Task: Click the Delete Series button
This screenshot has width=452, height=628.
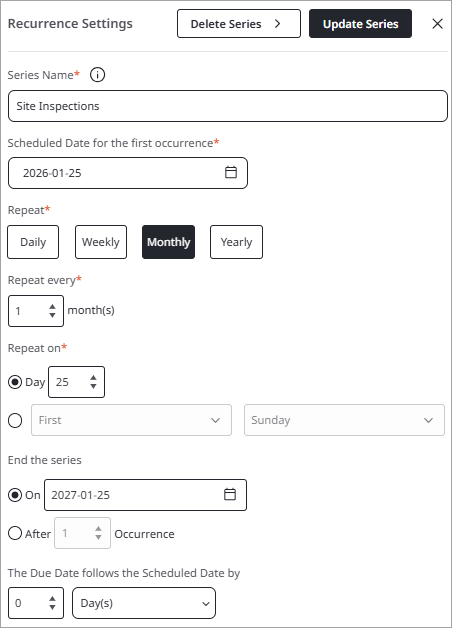Action: coord(239,24)
